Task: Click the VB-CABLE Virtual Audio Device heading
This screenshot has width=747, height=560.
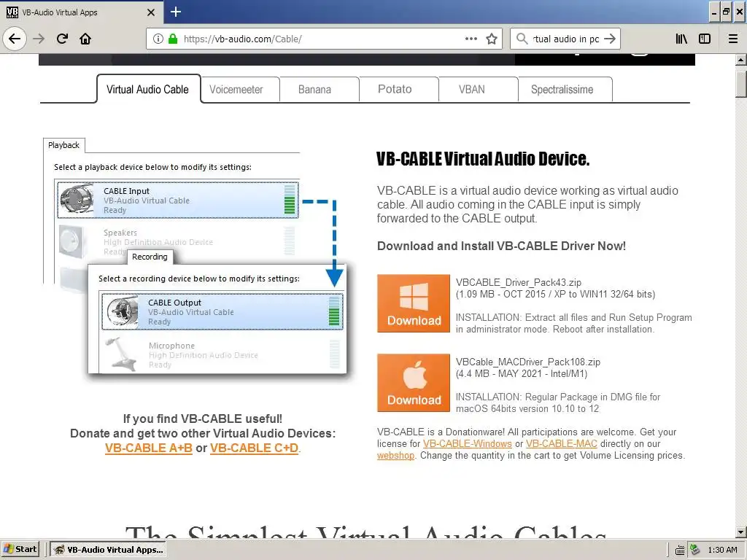Action: (x=483, y=158)
